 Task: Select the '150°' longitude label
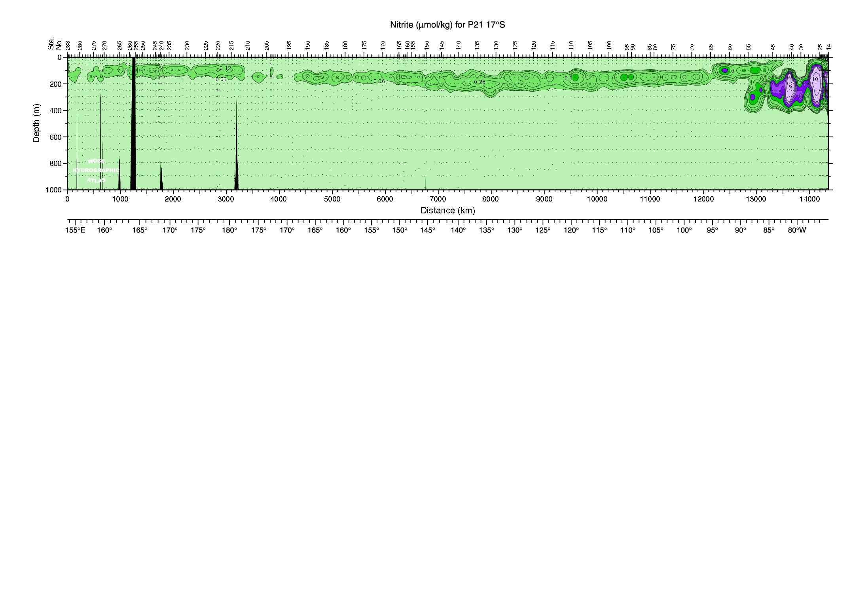[400, 230]
